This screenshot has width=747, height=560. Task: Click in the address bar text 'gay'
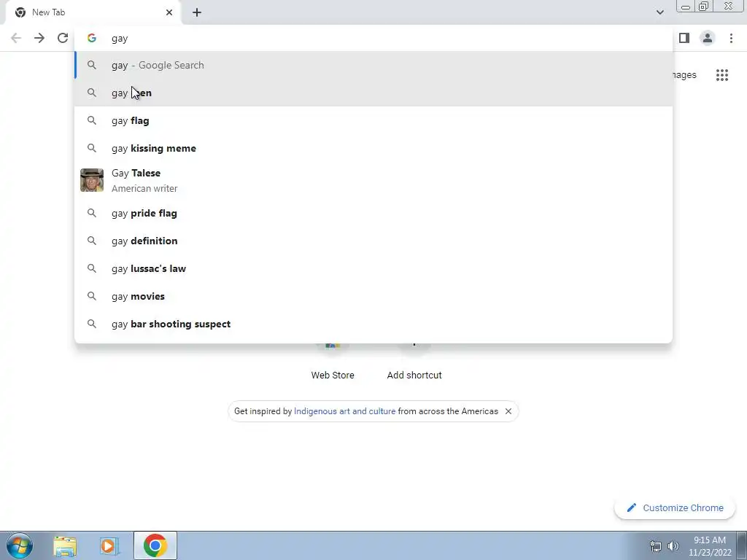pos(120,39)
